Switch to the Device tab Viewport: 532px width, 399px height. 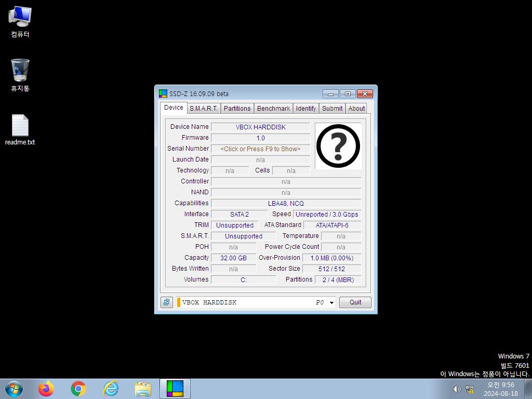(174, 108)
